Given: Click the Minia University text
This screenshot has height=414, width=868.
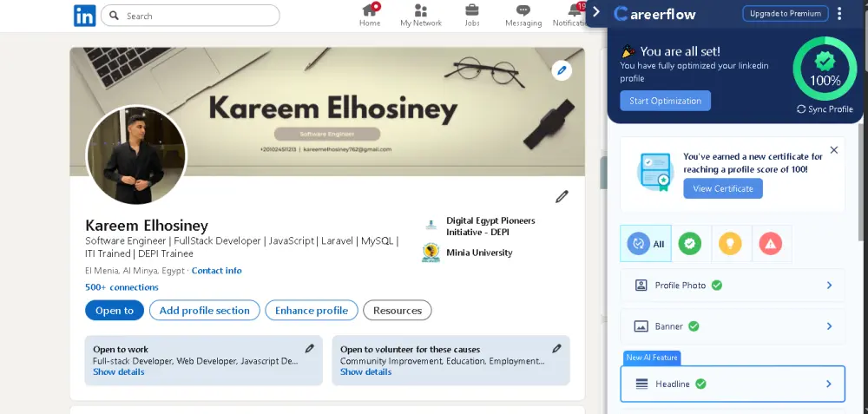Looking at the screenshot, I should 479,253.
